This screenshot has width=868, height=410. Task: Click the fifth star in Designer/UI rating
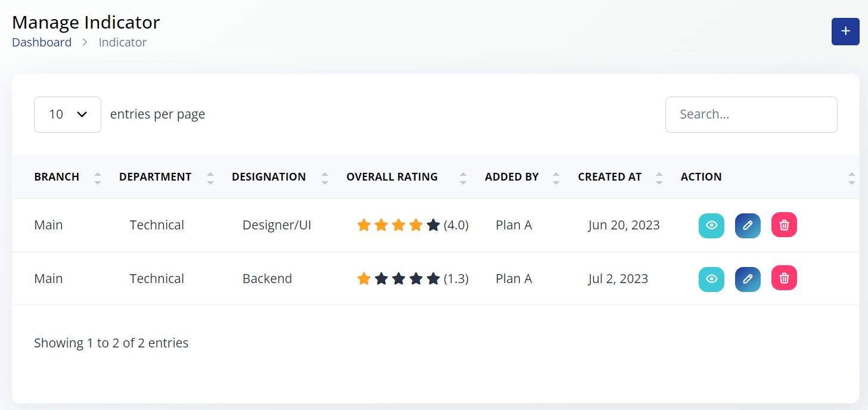(433, 225)
